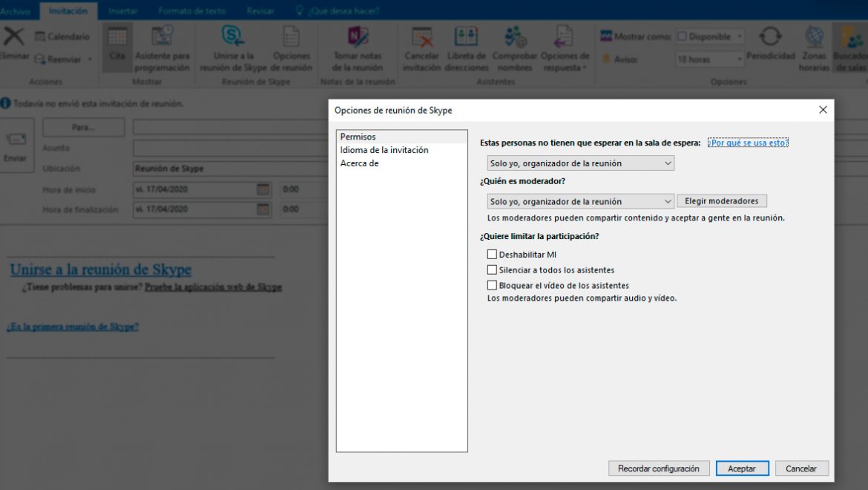
Task: Select the Invitación ribbon tab
Action: (x=68, y=10)
